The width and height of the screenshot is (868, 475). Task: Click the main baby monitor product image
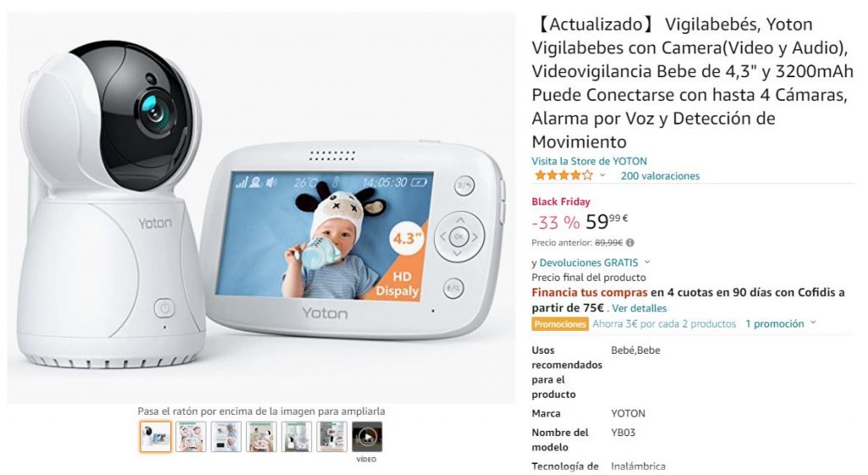pos(261,208)
